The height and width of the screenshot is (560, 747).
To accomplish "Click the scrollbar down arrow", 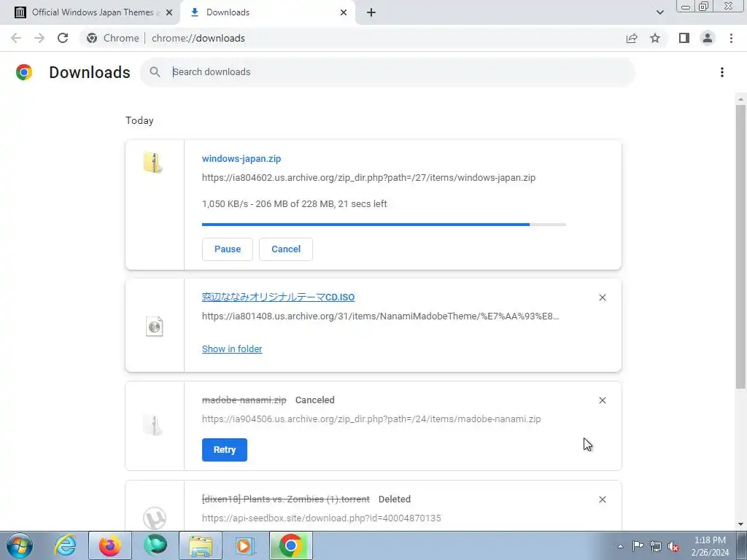I will (x=740, y=525).
